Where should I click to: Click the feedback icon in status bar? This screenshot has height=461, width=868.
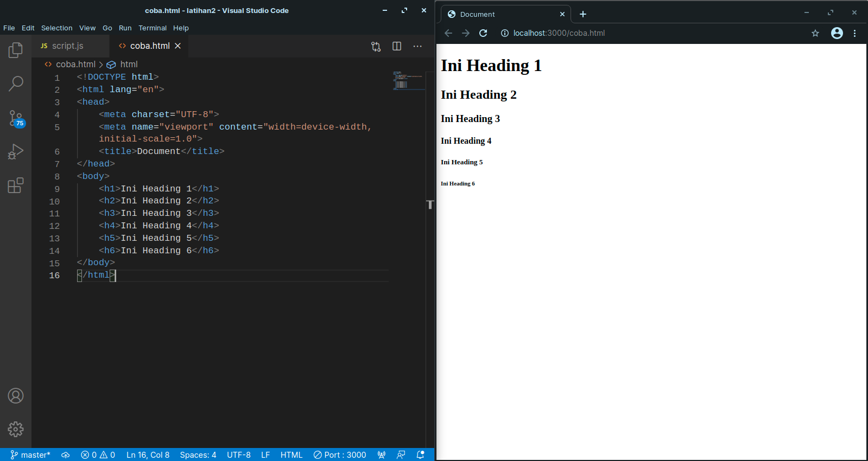pos(401,455)
